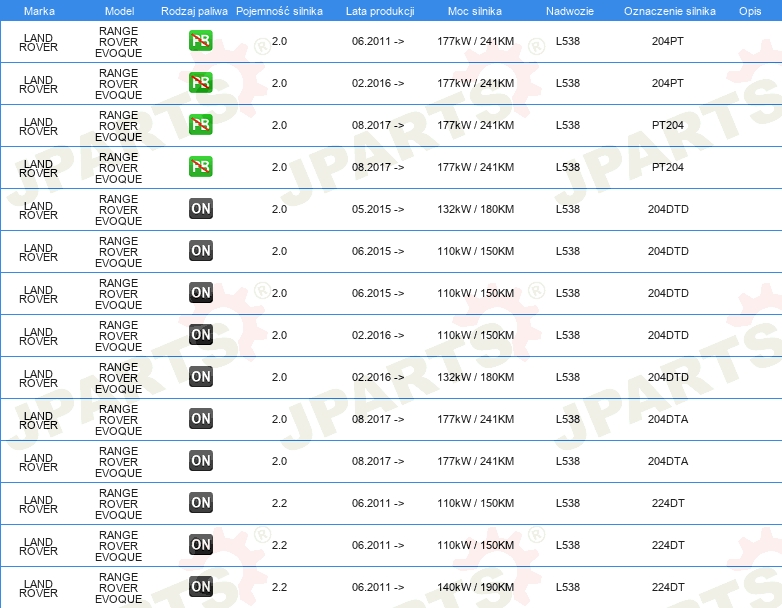782x608 pixels.
Task: Click the PB petrol icon for 06.2011 204PT
Action: coord(200,41)
